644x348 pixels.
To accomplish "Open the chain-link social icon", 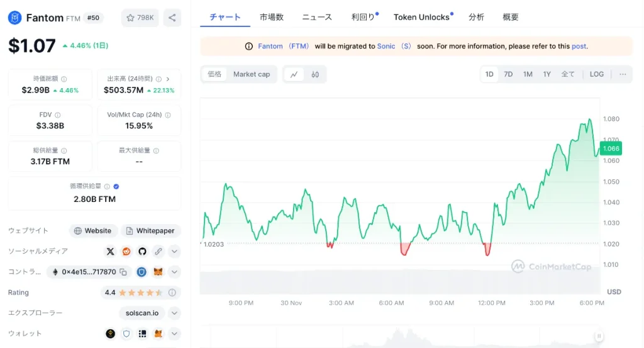I will click(x=158, y=252).
